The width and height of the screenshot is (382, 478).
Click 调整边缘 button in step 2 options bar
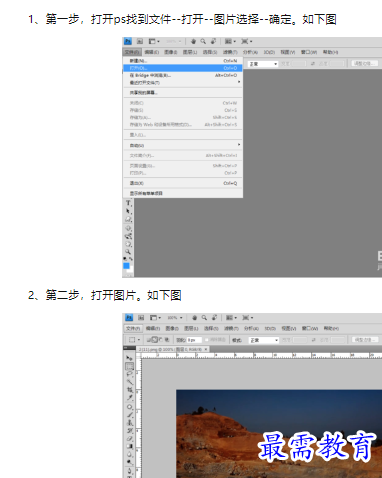(365, 340)
